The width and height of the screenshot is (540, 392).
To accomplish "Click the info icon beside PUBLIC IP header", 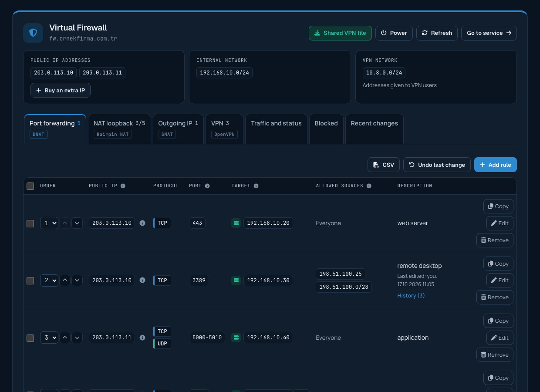I will (123, 186).
